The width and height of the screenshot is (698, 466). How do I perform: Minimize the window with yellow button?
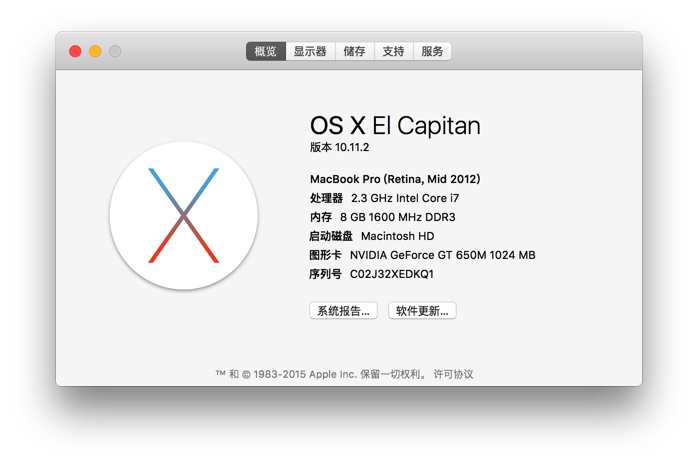pyautogui.click(x=95, y=51)
